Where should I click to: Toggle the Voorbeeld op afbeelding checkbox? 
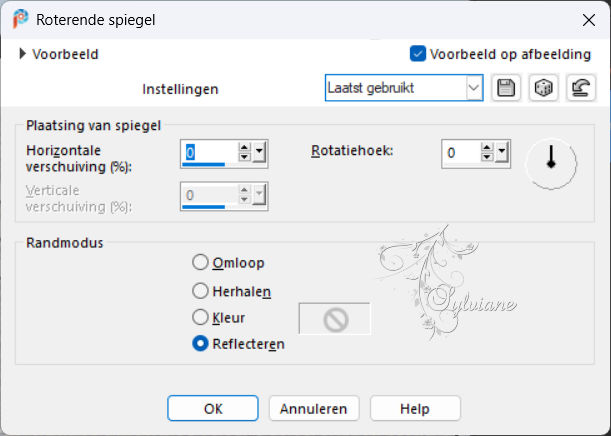pos(418,54)
